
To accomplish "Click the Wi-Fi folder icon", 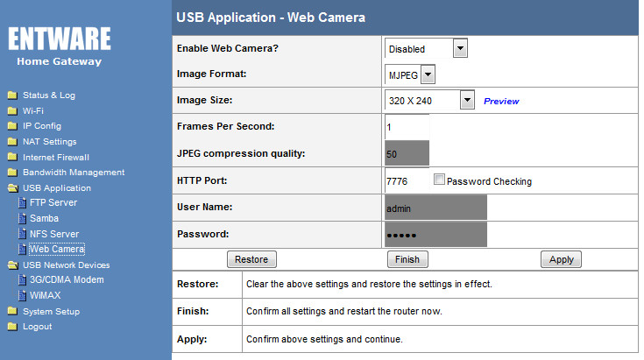I will click(x=12, y=111).
